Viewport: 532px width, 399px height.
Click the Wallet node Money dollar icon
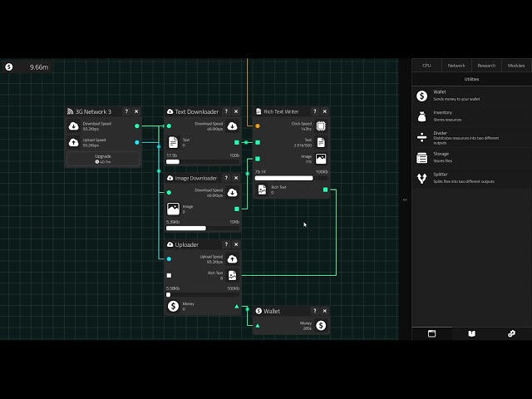(321, 326)
